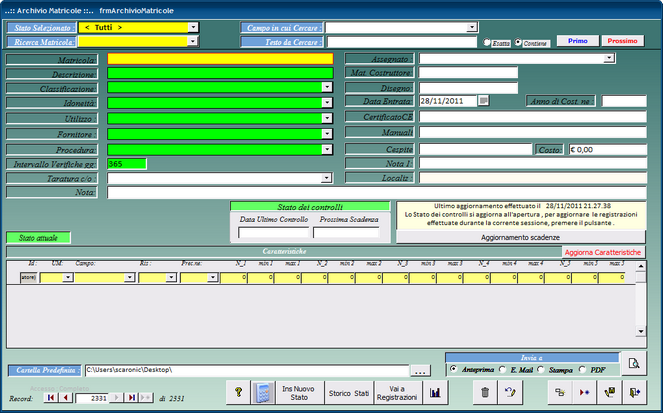This screenshot has height=413, width=663.
Task: Click Vai a Registrazioni button
Action: (397, 393)
